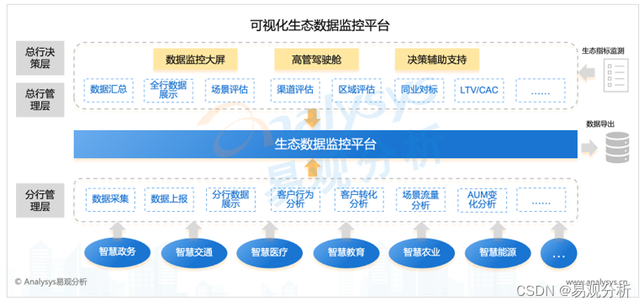Click the 数据汇总 dashed box
This screenshot has width=644, height=306.
[x=108, y=90]
